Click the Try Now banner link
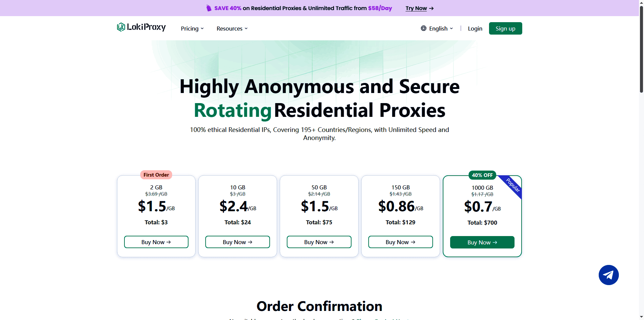The image size is (644, 320). click(x=416, y=8)
